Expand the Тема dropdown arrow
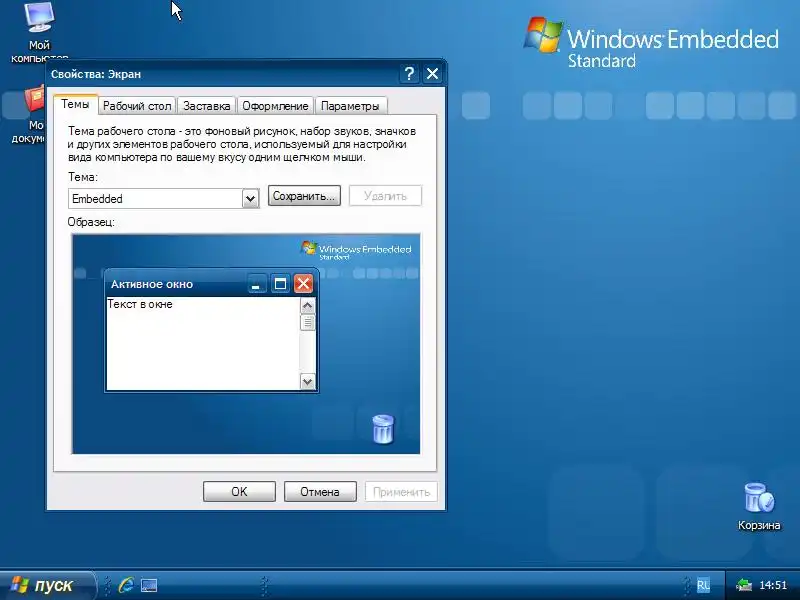Image resolution: width=800 pixels, height=600 pixels. (x=250, y=198)
